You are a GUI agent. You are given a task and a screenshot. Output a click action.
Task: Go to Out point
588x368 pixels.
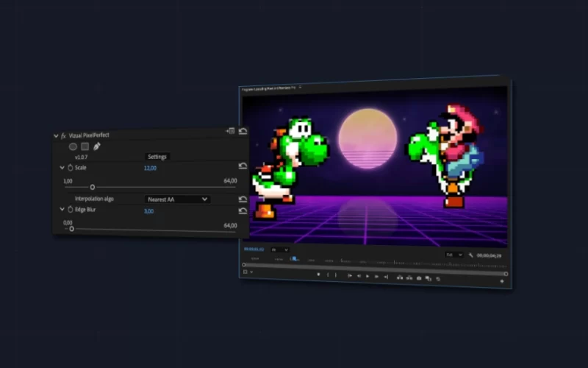[386, 277]
